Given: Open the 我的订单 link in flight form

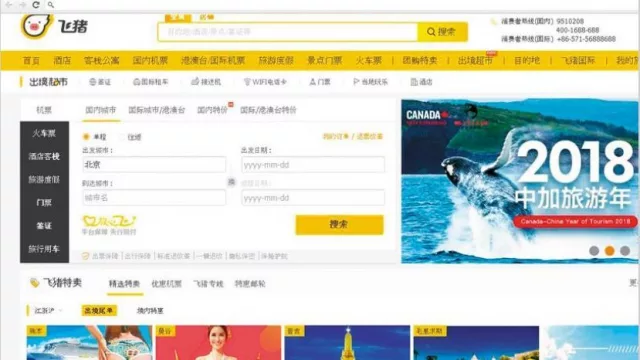Looking at the screenshot, I should pos(336,136).
